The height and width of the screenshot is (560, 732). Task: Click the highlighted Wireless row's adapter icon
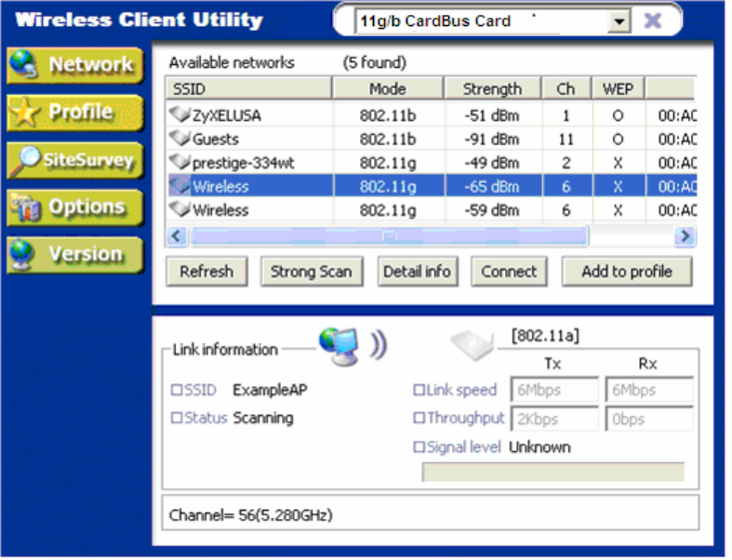pyautogui.click(x=180, y=186)
